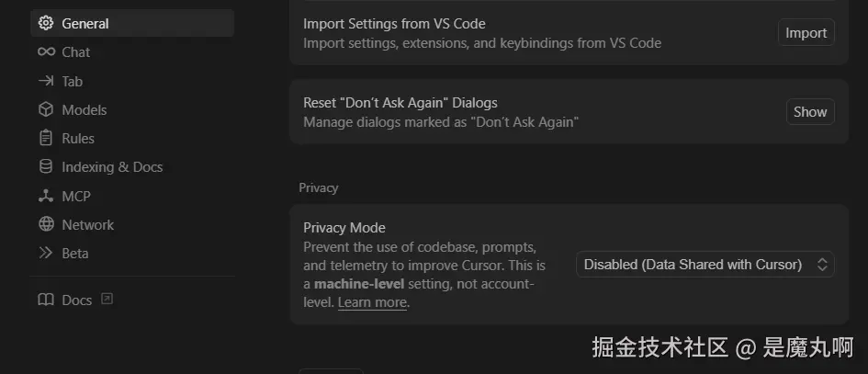Screen dimensions: 868x374
Task: Click the Network globe icon
Action: 46,224
